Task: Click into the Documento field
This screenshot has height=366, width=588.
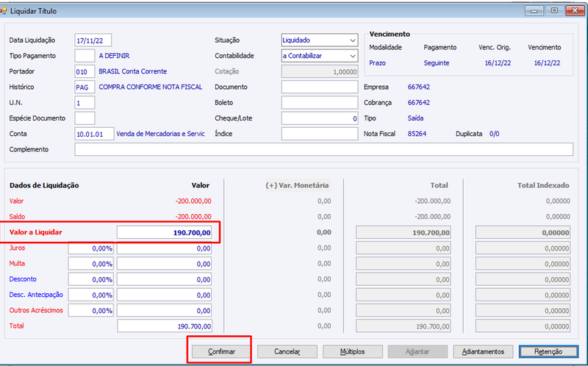Action: (320, 87)
